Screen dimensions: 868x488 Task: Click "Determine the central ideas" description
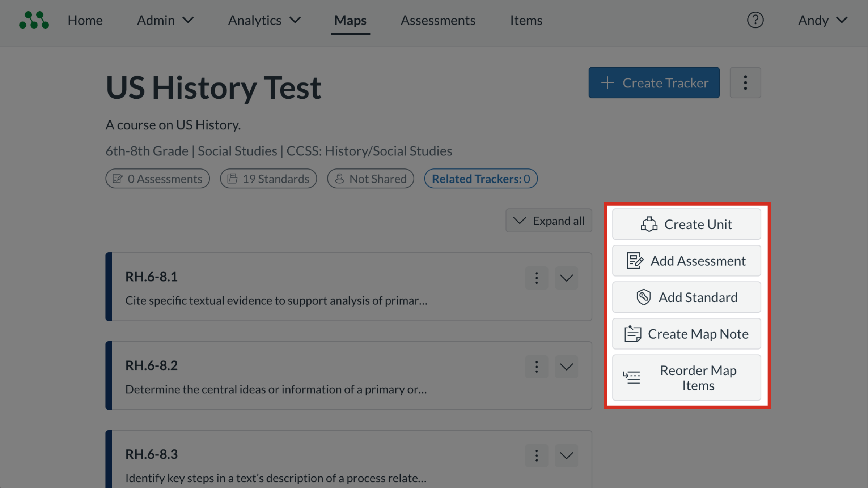pyautogui.click(x=276, y=389)
